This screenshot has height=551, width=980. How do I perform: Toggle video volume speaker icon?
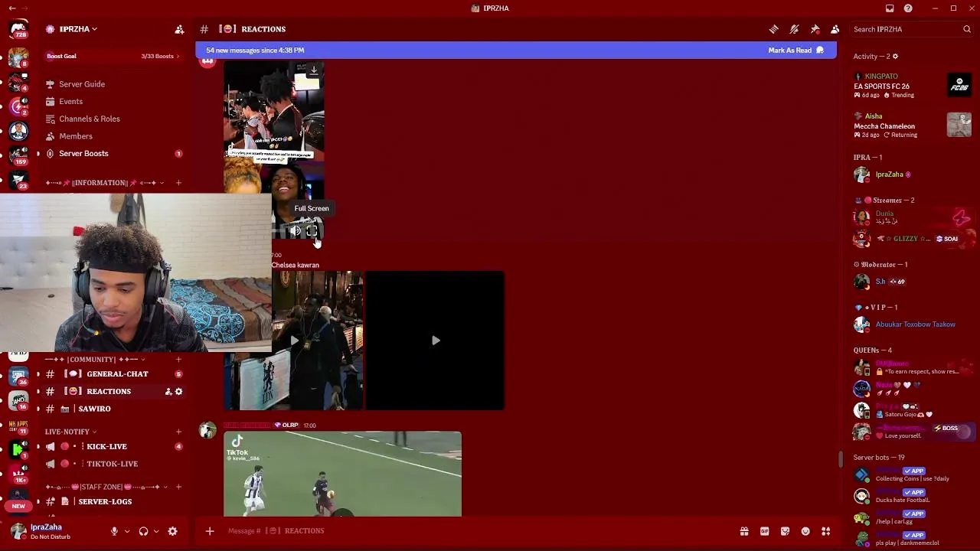[296, 230]
